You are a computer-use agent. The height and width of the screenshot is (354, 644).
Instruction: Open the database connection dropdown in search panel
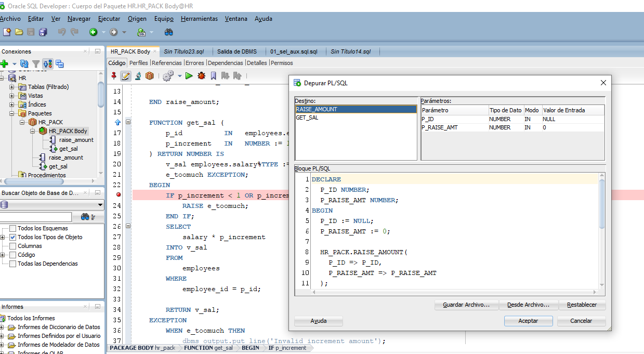(x=100, y=205)
